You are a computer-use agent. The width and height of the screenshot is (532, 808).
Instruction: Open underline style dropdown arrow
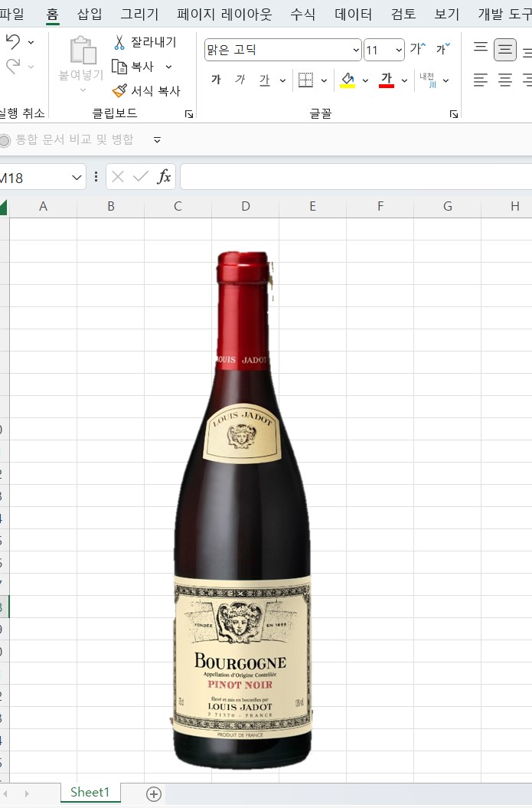pyautogui.click(x=282, y=80)
